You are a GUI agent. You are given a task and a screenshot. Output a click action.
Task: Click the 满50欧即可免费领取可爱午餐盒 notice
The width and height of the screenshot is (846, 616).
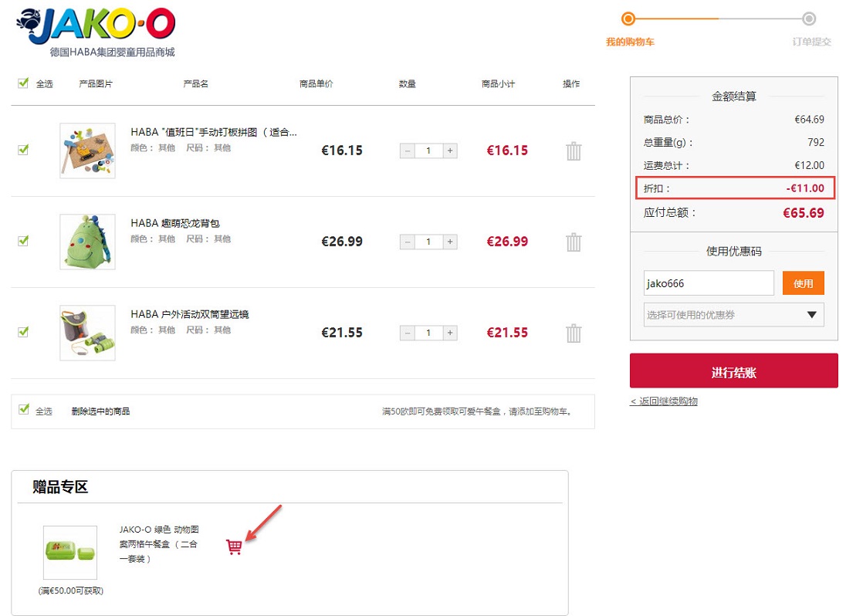pos(477,411)
